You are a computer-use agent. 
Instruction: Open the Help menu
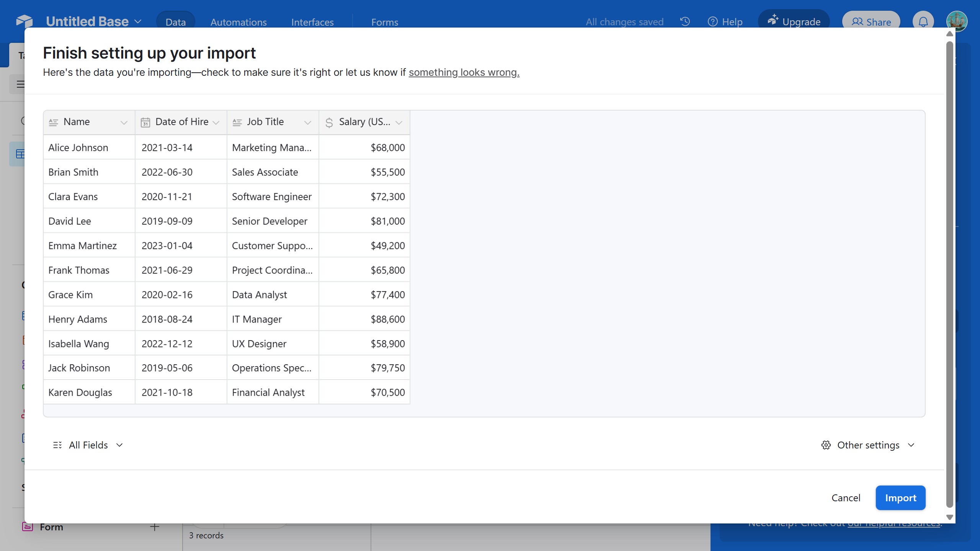pyautogui.click(x=725, y=22)
